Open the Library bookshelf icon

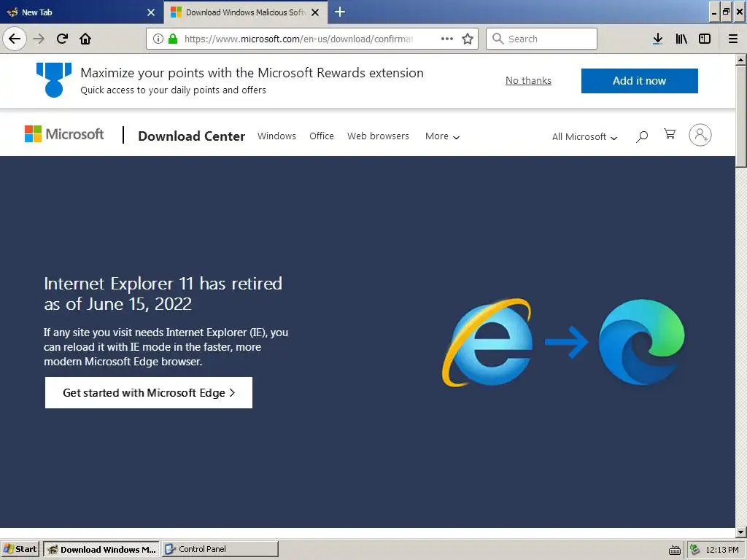pyautogui.click(x=681, y=39)
